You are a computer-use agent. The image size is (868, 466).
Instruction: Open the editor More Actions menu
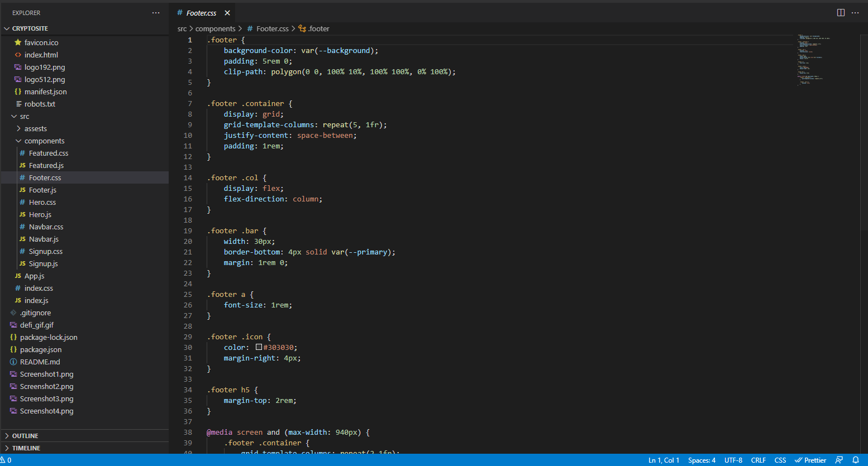tap(855, 13)
